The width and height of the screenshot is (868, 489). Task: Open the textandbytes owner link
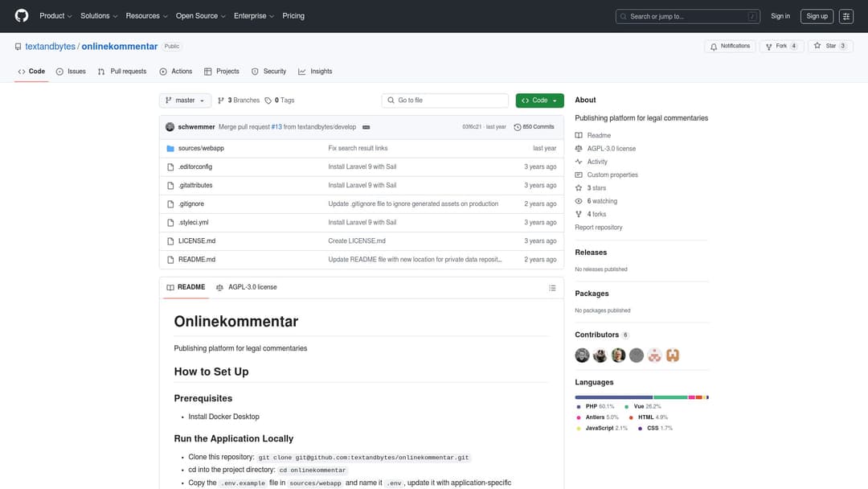pyautogui.click(x=50, y=47)
